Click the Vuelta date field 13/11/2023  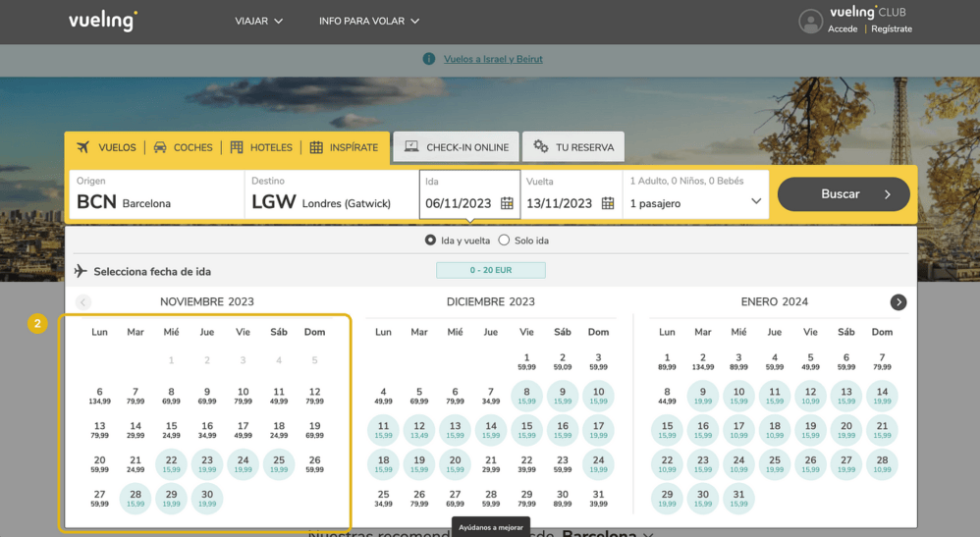(572, 194)
